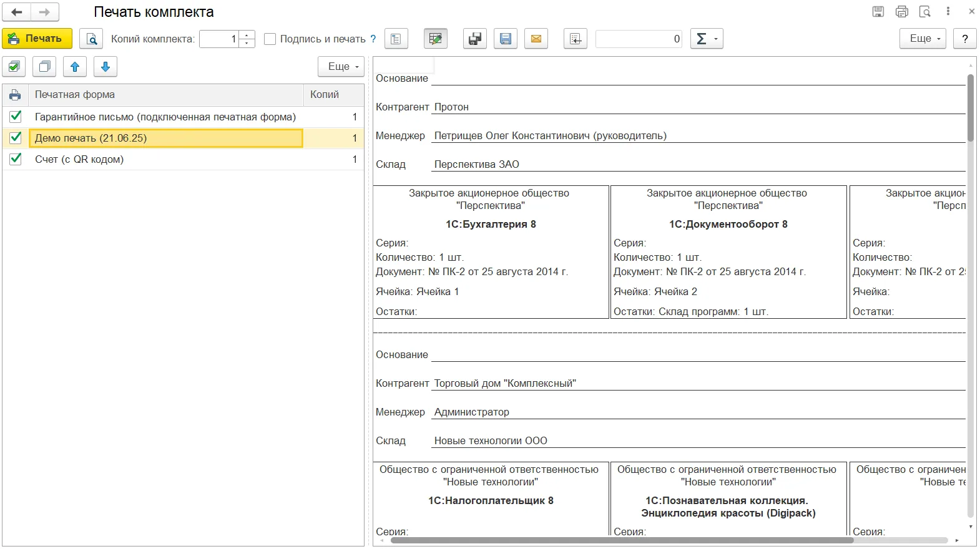
Task: Click Торговый дом "Комплексный" contractor
Action: [x=505, y=383]
